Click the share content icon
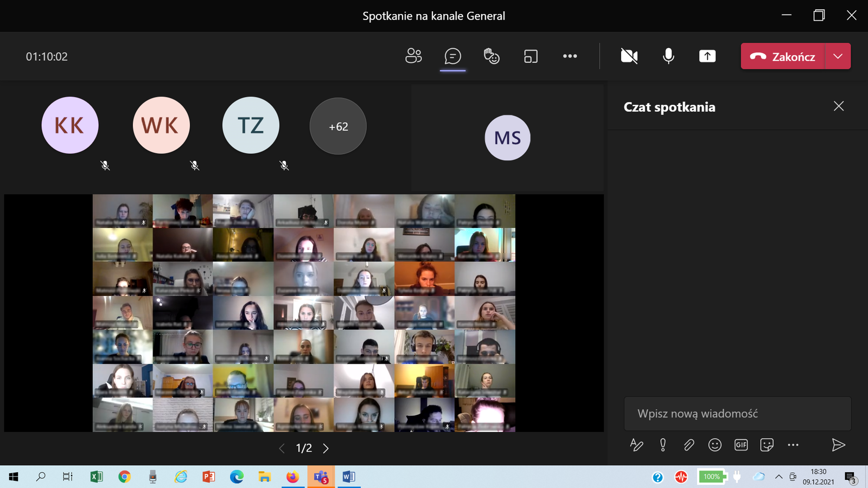The image size is (868, 488). 707,56
